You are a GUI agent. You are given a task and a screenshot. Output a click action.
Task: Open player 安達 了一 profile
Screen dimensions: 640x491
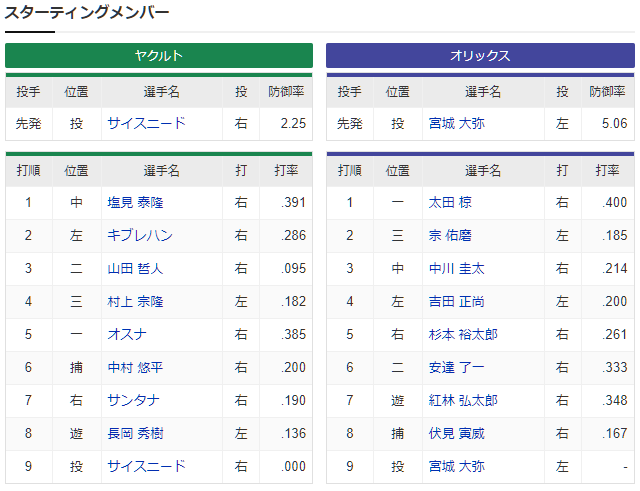pyautogui.click(x=456, y=367)
